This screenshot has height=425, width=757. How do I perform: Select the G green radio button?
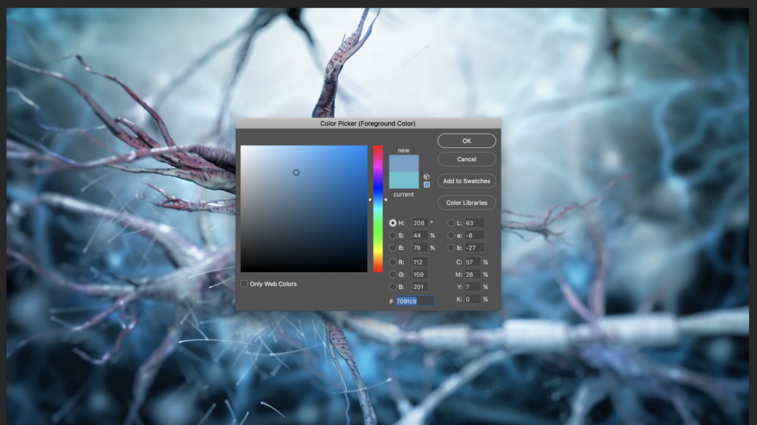[x=393, y=274]
